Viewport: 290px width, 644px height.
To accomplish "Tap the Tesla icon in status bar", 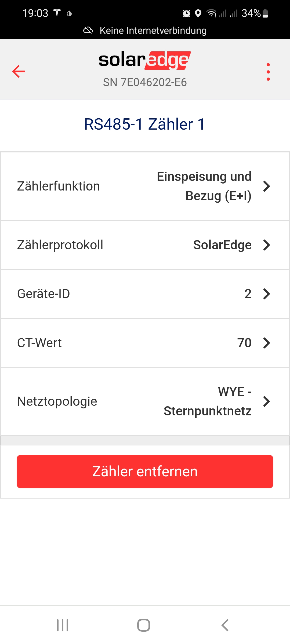I will coord(57,13).
